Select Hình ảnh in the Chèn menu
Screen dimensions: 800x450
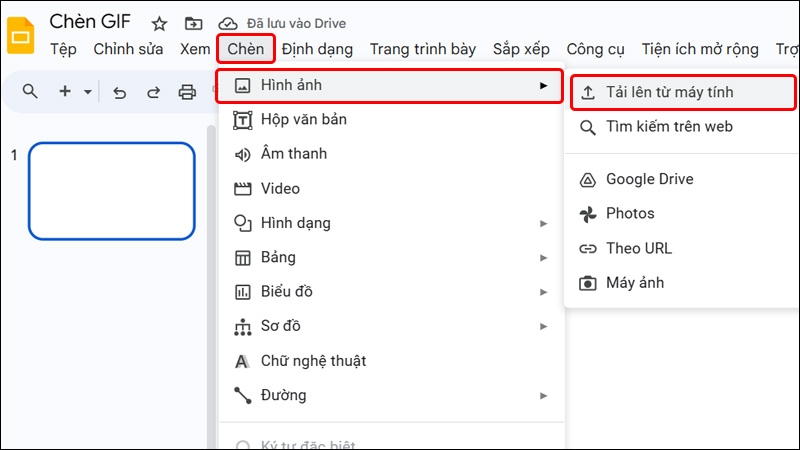390,86
